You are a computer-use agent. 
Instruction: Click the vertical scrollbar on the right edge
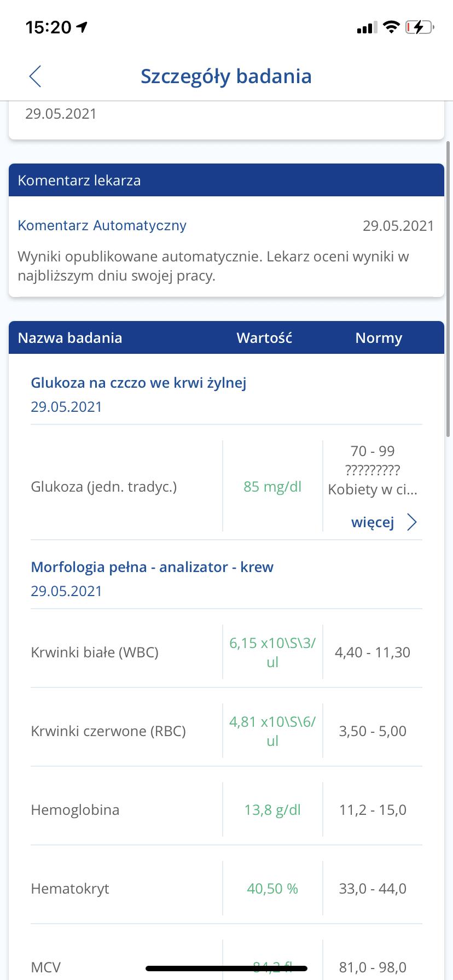pyautogui.click(x=448, y=290)
